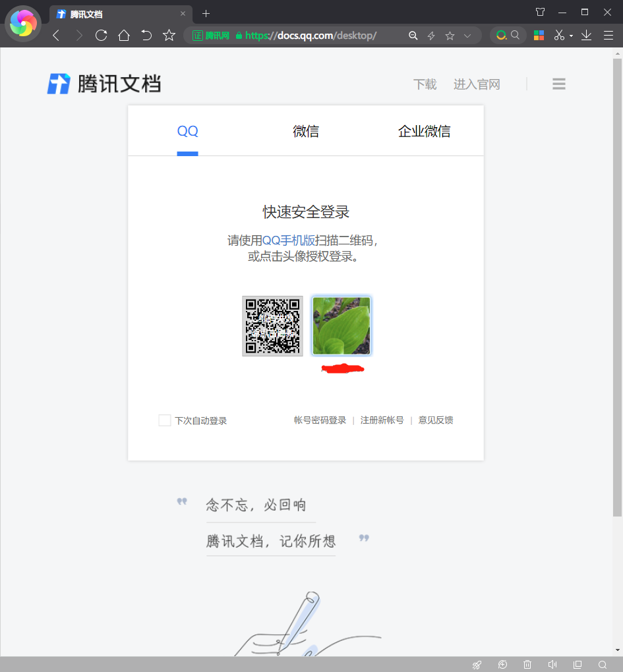Click the QR code to refresh
This screenshot has width=623, height=672.
273,325
